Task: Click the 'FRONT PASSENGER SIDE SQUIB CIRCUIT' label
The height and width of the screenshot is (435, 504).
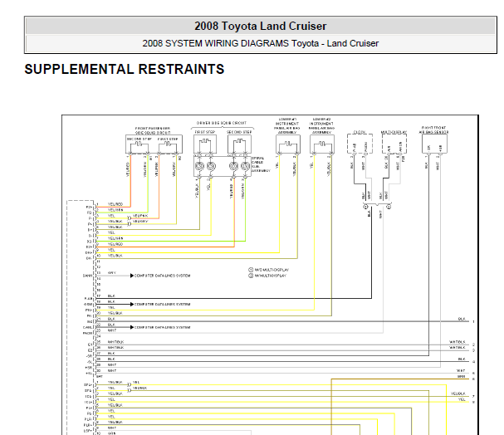Action: 153,130
